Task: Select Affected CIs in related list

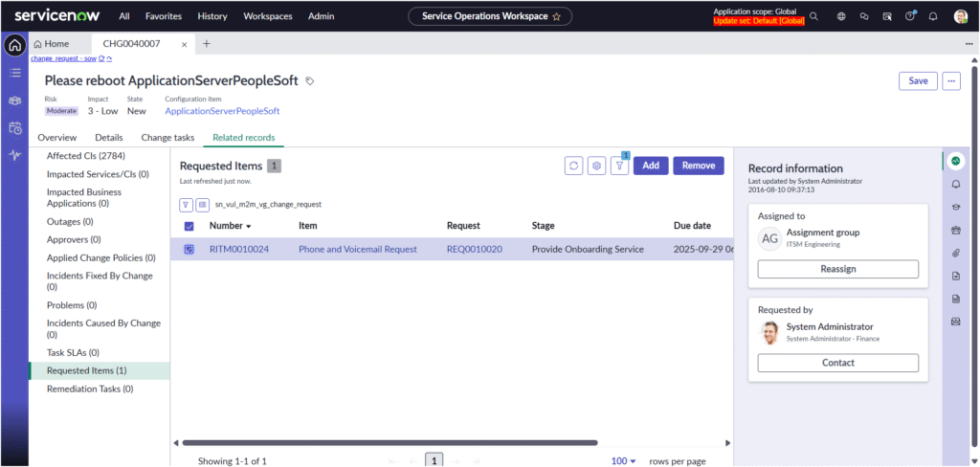Action: coord(85,156)
